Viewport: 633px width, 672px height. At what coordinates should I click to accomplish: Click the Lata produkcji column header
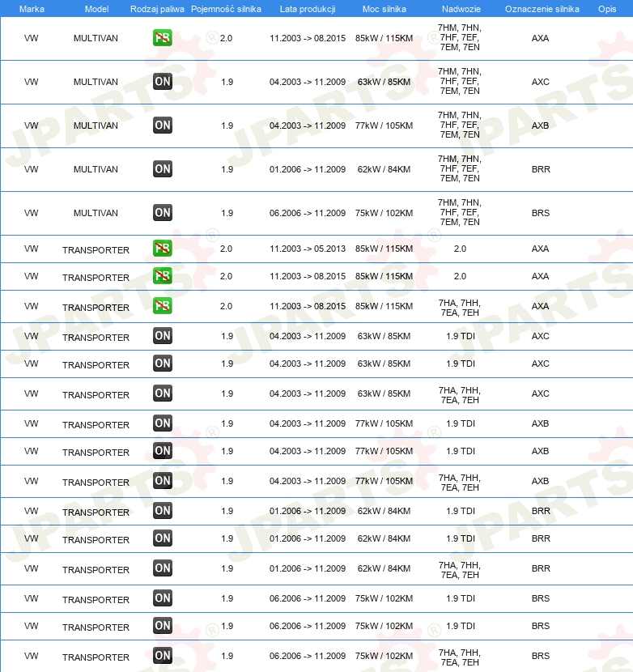[308, 9]
